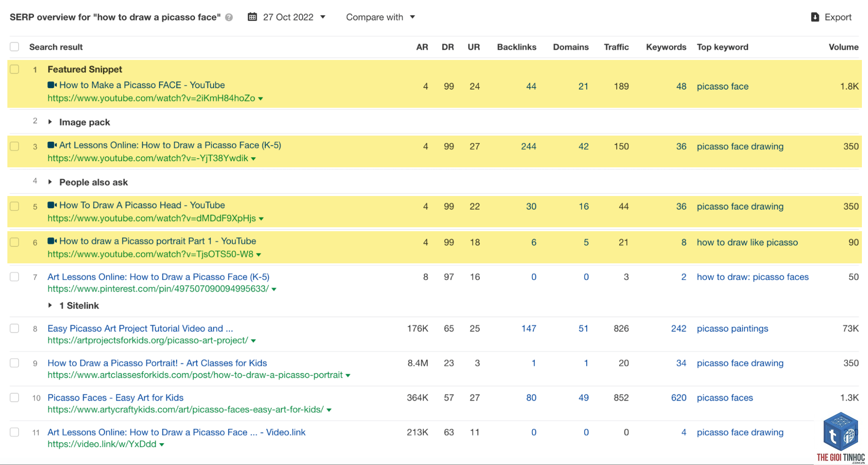Check the box for How To Draw A Picasso Head
The height and width of the screenshot is (465, 868).
tap(14, 206)
